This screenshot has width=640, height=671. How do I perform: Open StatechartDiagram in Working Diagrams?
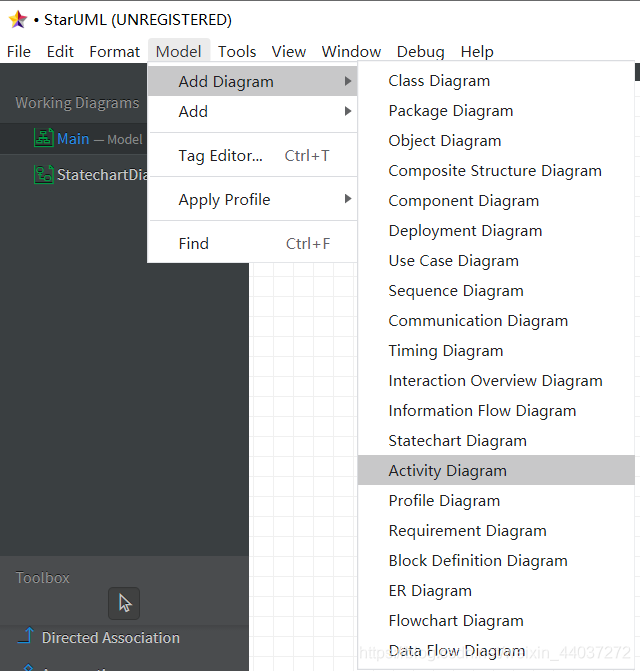tap(74, 175)
